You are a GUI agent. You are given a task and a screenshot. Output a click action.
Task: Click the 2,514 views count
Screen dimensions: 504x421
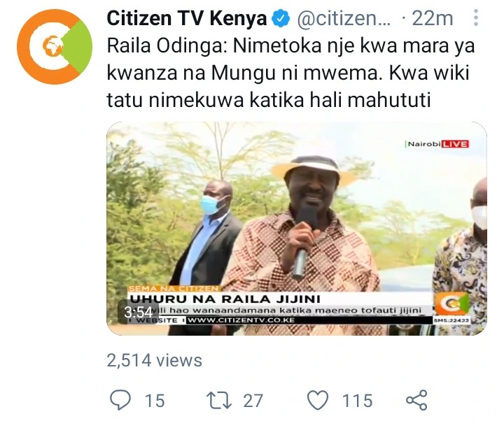tap(154, 360)
